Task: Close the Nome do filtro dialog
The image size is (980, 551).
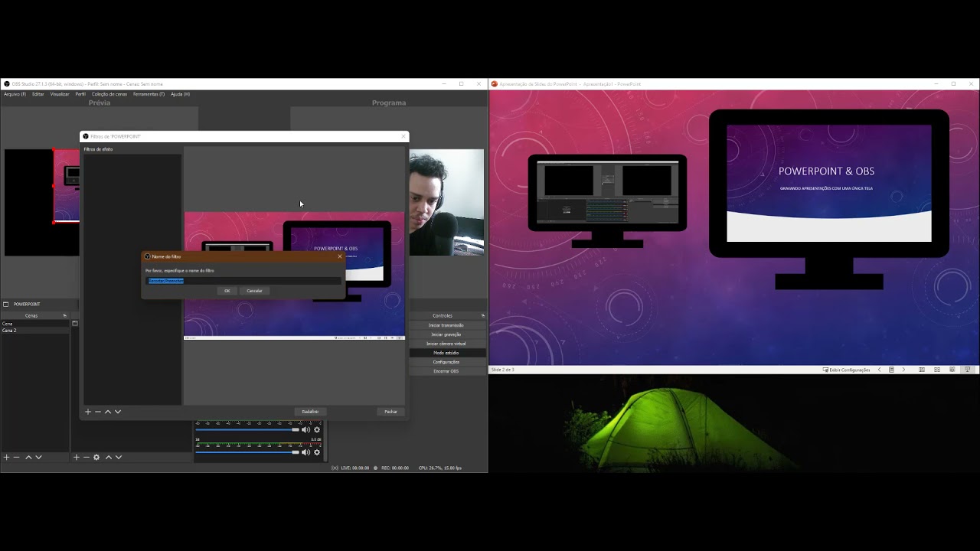Action: [340, 256]
